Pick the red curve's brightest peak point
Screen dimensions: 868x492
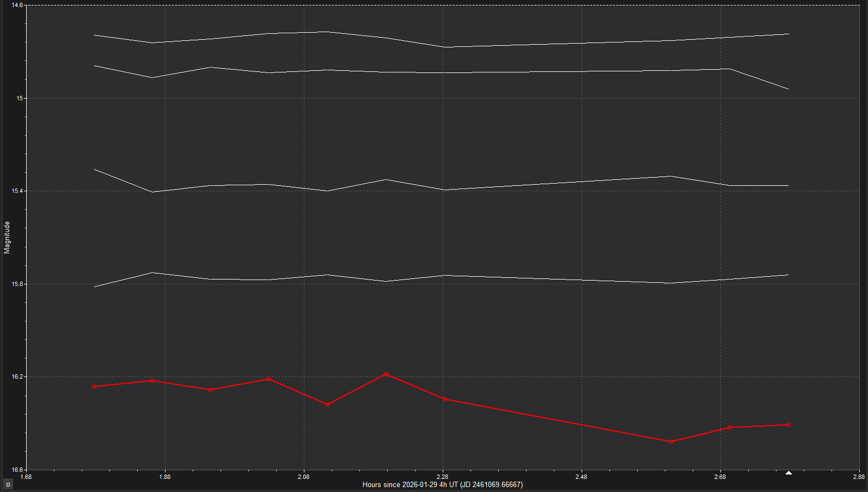(386, 374)
